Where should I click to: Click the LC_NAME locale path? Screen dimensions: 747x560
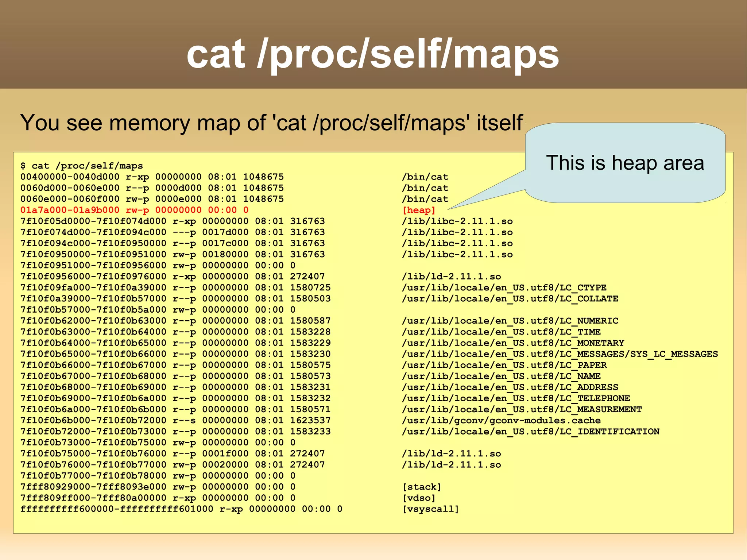click(x=501, y=376)
